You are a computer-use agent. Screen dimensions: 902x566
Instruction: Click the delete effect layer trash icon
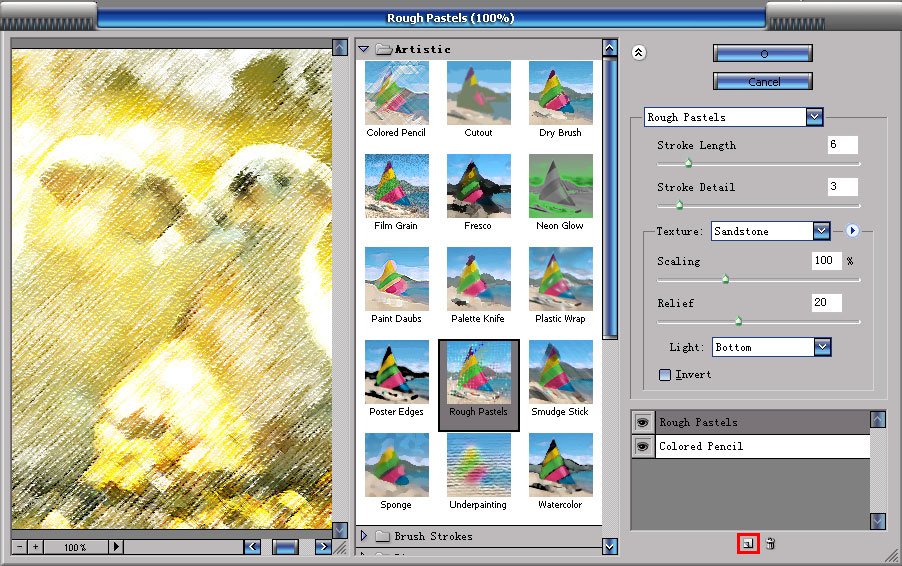pyautogui.click(x=770, y=544)
